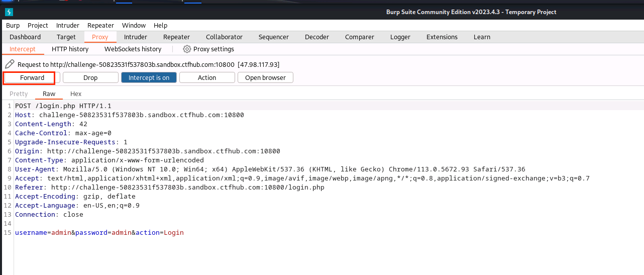
Task: Toggle the Intercept is on button
Action: (149, 77)
